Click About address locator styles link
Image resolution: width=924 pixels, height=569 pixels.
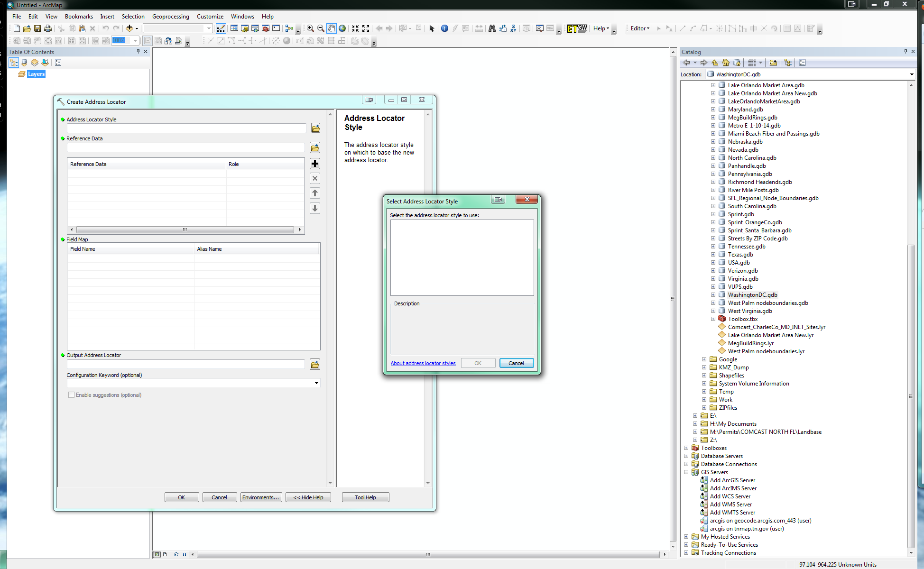pos(423,363)
